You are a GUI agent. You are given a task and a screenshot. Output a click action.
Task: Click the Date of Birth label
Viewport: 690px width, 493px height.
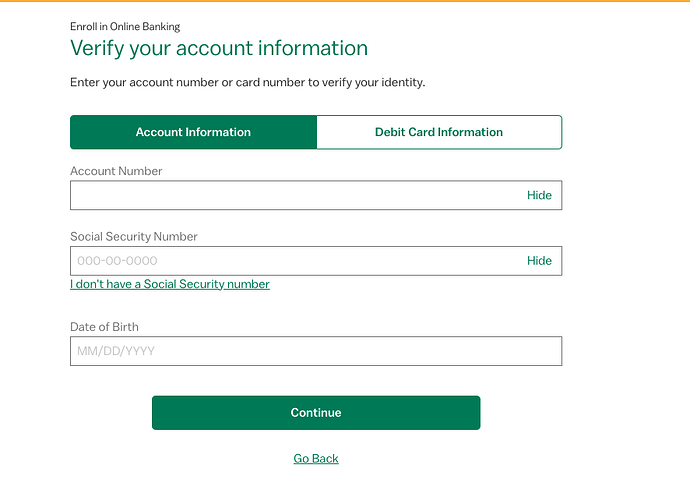coord(104,327)
